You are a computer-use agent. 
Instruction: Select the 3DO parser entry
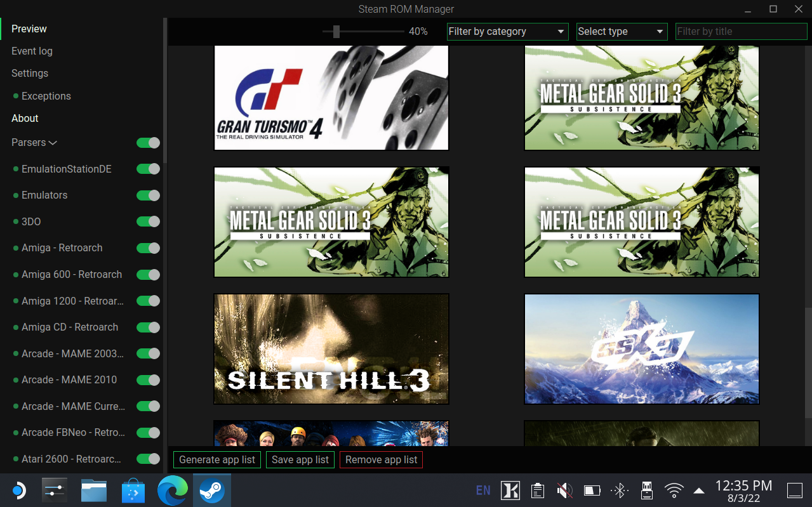(31, 221)
